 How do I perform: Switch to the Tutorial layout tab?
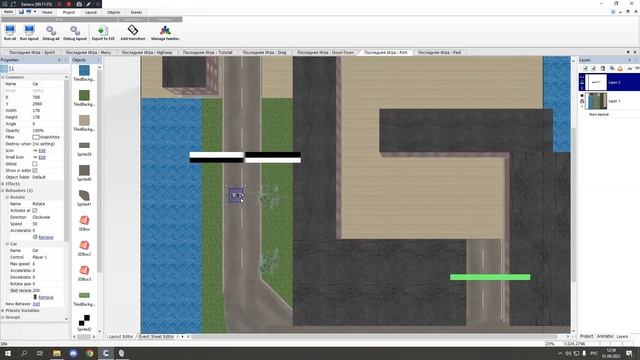[x=207, y=52]
